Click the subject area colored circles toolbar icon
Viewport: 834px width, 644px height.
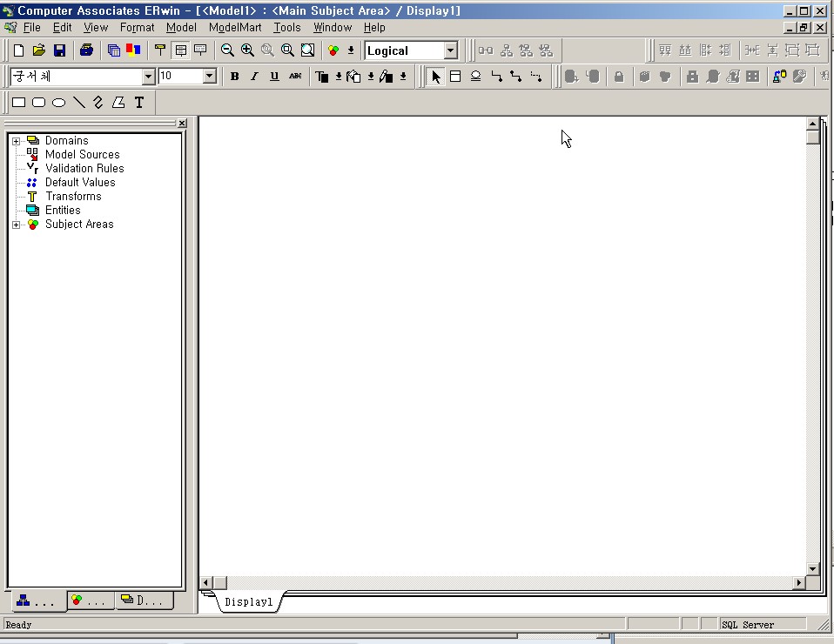point(333,50)
